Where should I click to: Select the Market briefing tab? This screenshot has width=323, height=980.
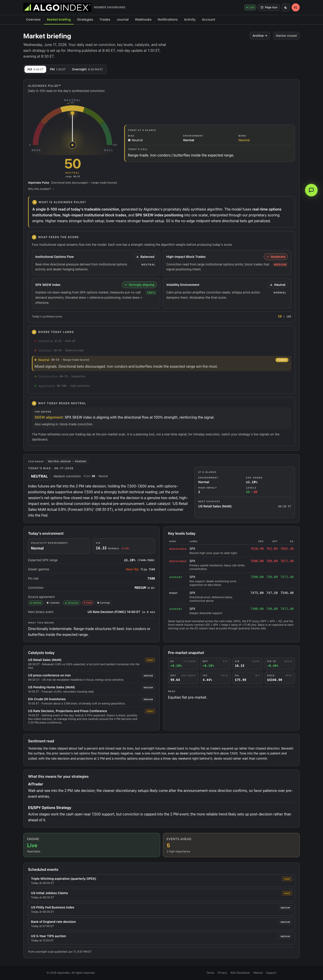click(59, 20)
